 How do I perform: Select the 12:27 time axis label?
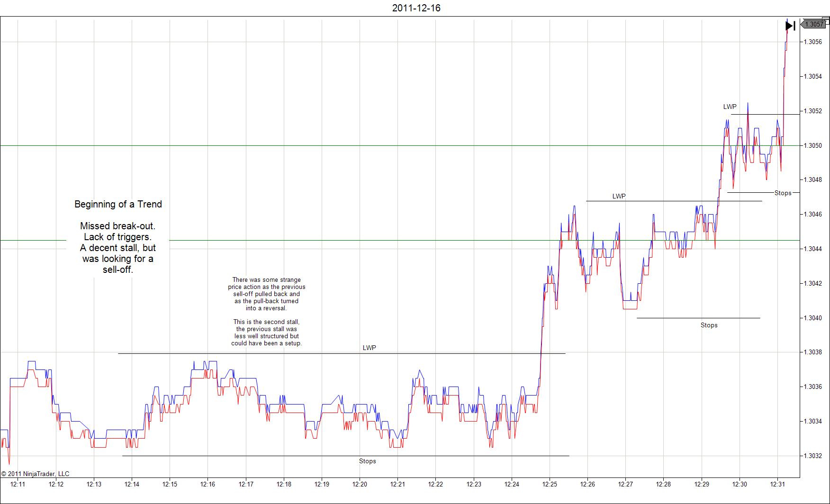tap(625, 484)
